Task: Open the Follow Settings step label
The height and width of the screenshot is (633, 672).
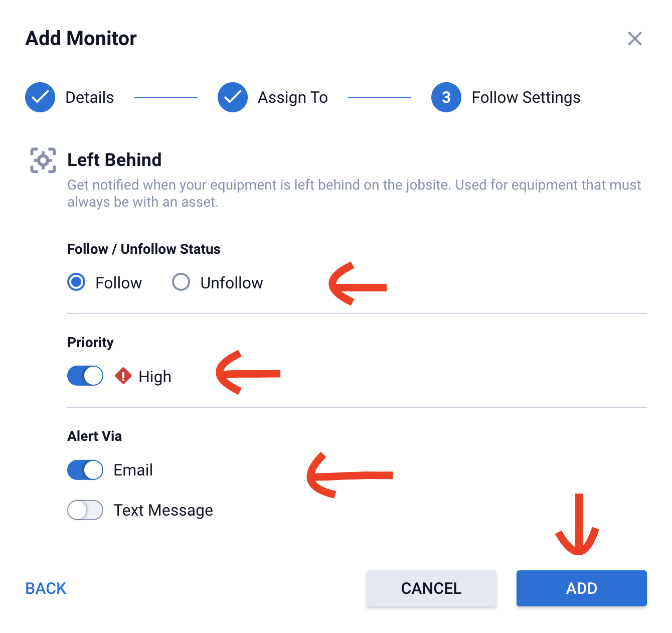Action: [x=526, y=97]
